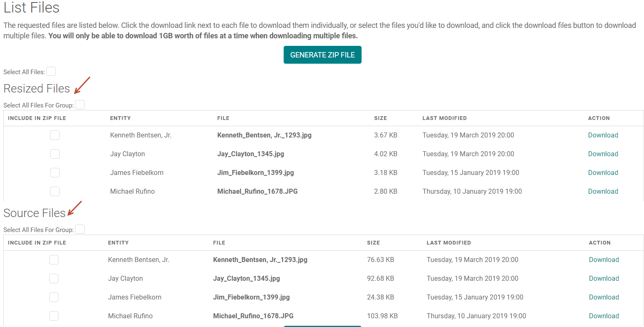This screenshot has width=644, height=327.
Task: Download resized Kenneth Bentsen 3.67 KB file
Action: 603,135
